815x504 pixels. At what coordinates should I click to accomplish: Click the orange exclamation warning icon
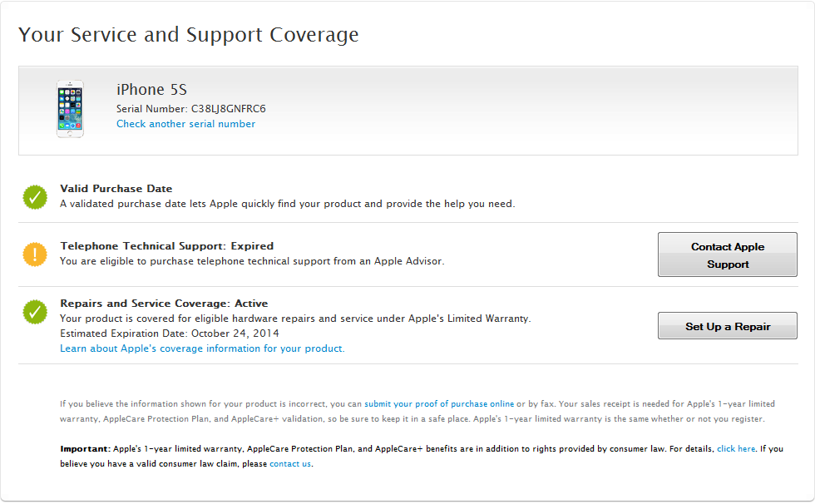[35, 254]
